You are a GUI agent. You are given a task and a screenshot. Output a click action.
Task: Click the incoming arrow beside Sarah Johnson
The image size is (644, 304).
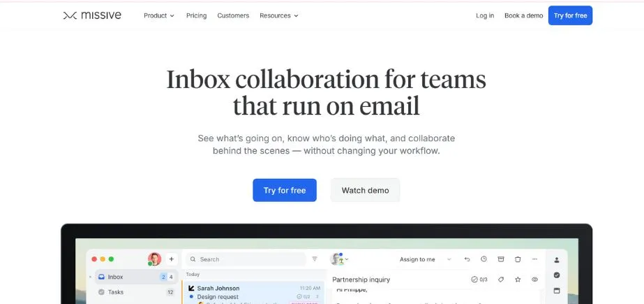(191, 288)
